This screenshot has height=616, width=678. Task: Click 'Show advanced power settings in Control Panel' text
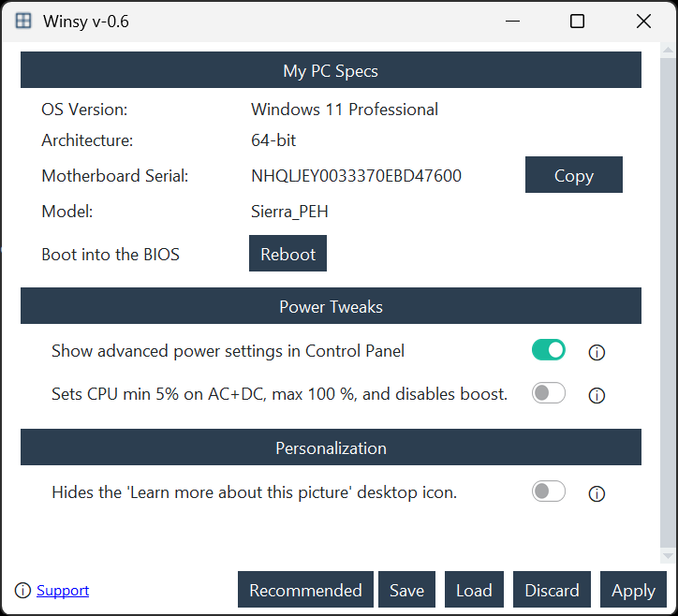coord(228,351)
